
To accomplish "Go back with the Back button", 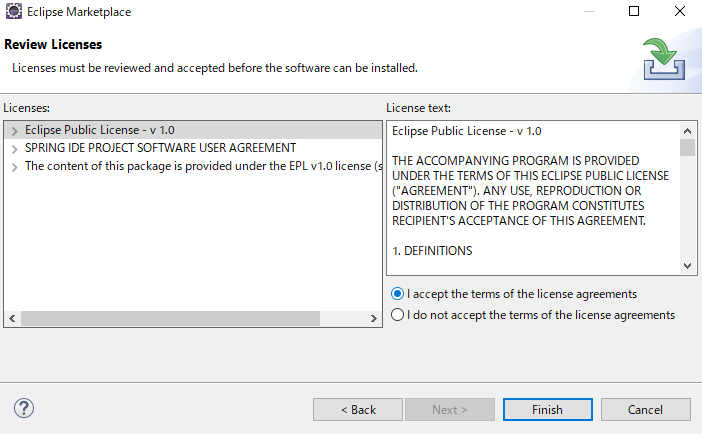I will tap(358, 409).
